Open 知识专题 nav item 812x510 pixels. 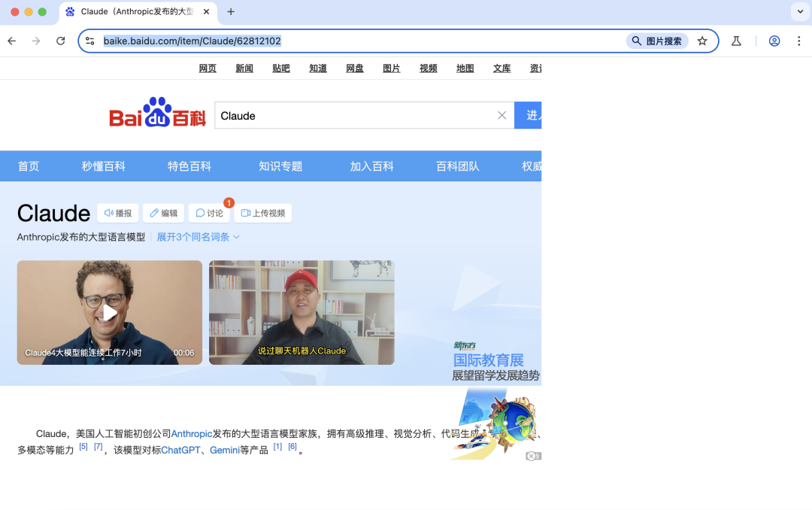pos(280,166)
